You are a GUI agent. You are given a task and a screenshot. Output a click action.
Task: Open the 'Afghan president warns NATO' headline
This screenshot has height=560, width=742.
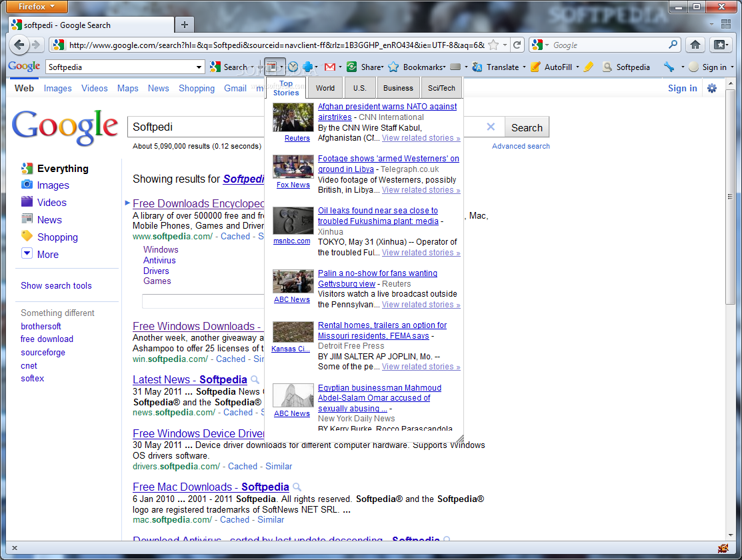click(387, 112)
